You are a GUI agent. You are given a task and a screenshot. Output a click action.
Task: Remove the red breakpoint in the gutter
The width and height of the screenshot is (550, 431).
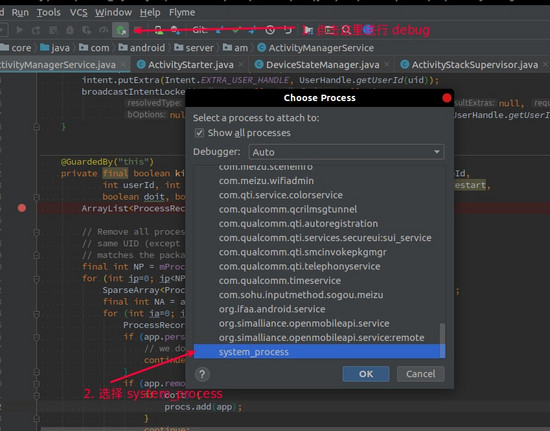pos(22,208)
